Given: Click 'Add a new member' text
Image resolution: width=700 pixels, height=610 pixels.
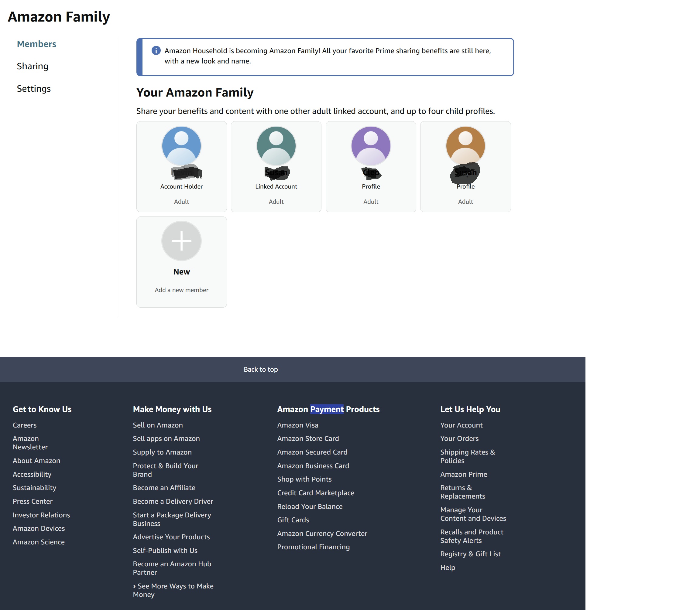Looking at the screenshot, I should (181, 290).
